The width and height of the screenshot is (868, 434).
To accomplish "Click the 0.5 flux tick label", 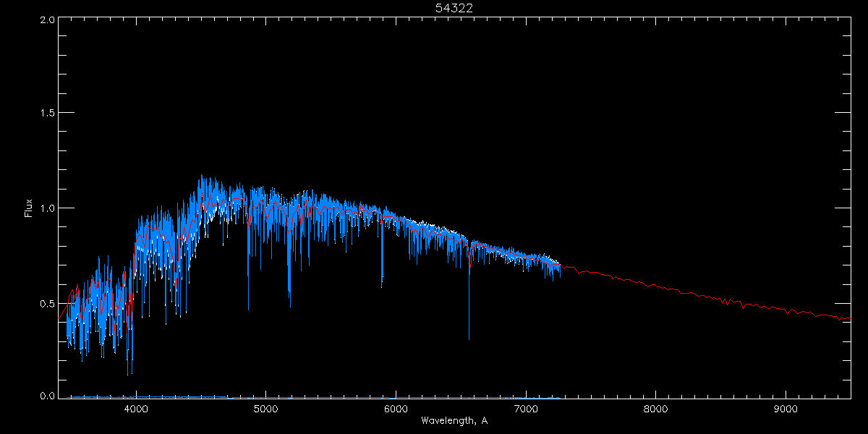I will pyautogui.click(x=47, y=302).
